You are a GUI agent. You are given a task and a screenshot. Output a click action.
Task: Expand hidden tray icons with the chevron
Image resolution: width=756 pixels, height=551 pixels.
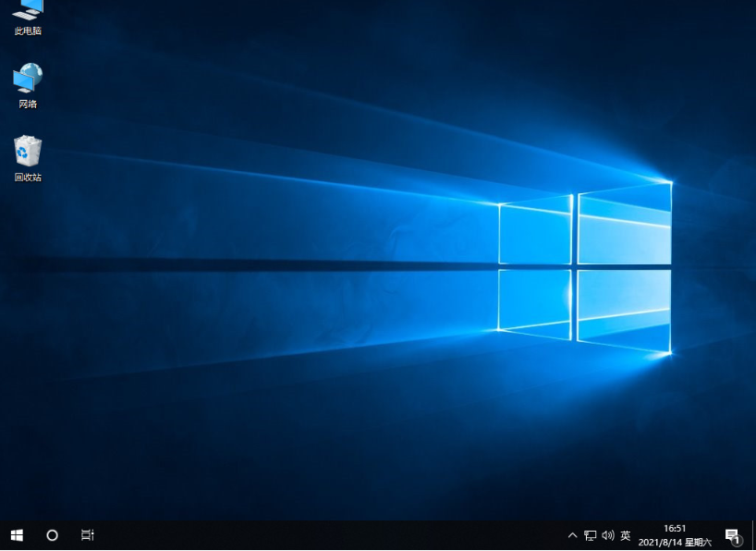tap(572, 534)
